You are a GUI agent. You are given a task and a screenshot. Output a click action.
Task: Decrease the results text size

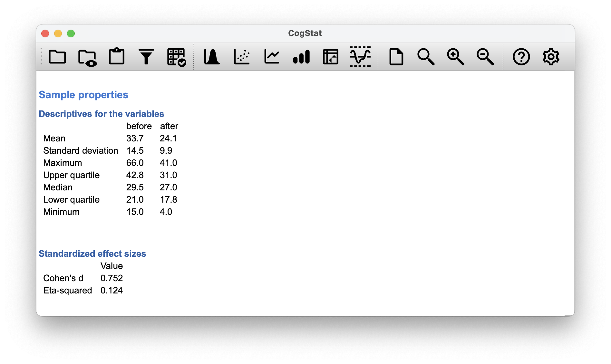(486, 57)
